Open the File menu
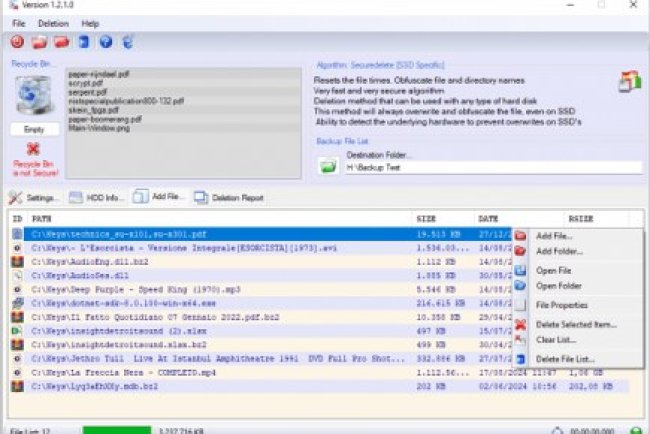The height and width of the screenshot is (434, 650). [19, 24]
